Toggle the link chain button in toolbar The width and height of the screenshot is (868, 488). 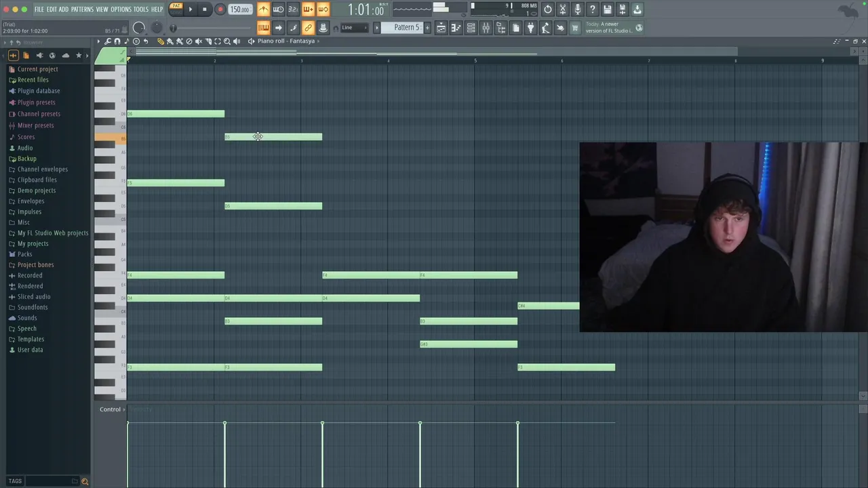coord(309,28)
